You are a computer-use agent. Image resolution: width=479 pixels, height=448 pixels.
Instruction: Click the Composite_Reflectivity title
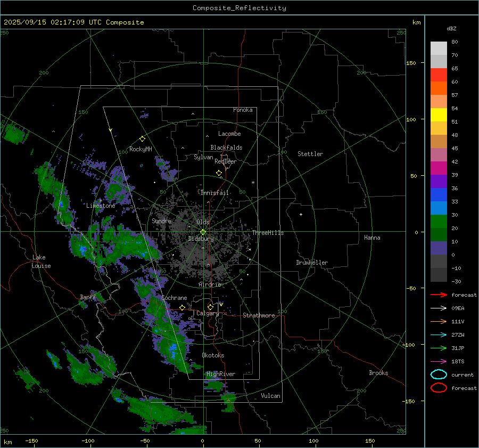coord(239,8)
